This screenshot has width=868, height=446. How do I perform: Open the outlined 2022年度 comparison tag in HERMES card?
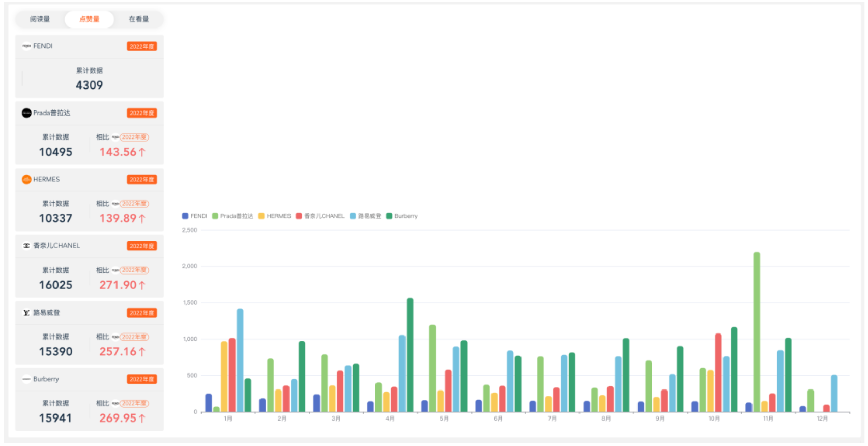pos(134,204)
